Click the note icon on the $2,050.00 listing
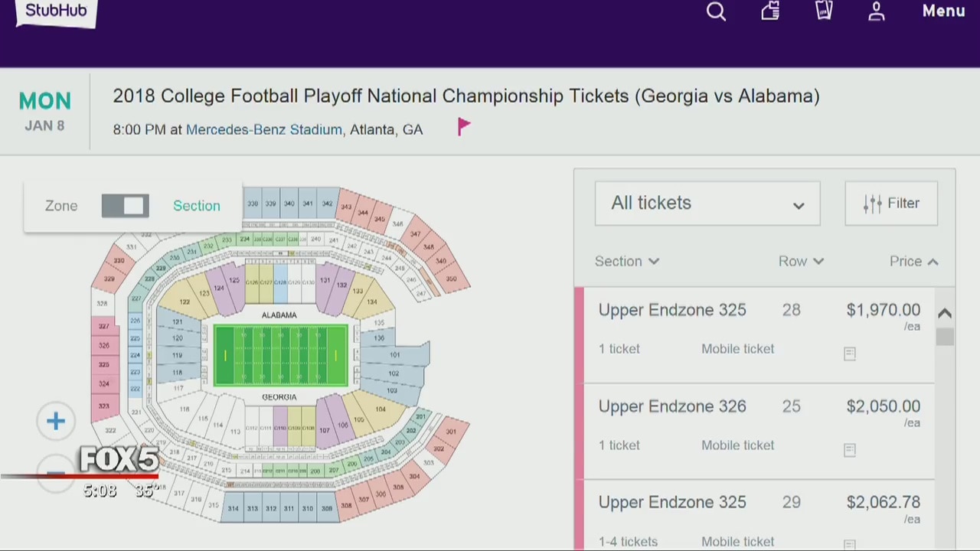The width and height of the screenshot is (980, 551). pyautogui.click(x=850, y=450)
